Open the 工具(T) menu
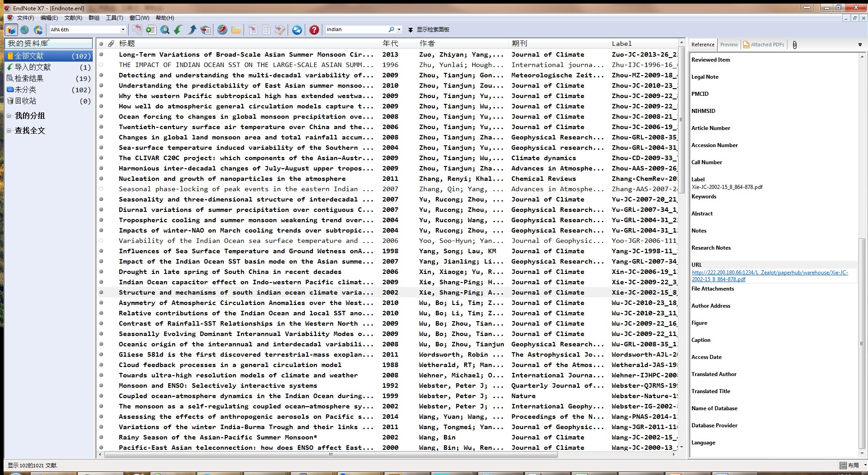 click(114, 18)
